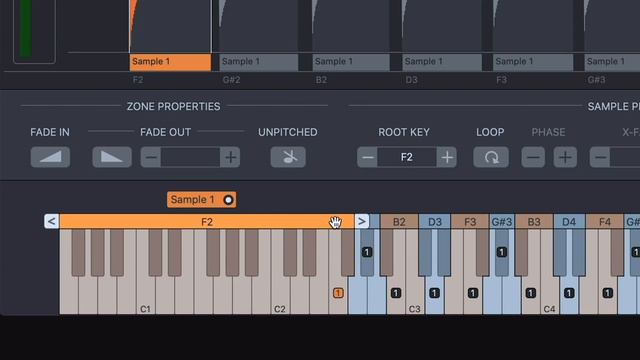This screenshot has height=360, width=640.
Task: Select Sample 1 block at D3
Action: (442, 62)
